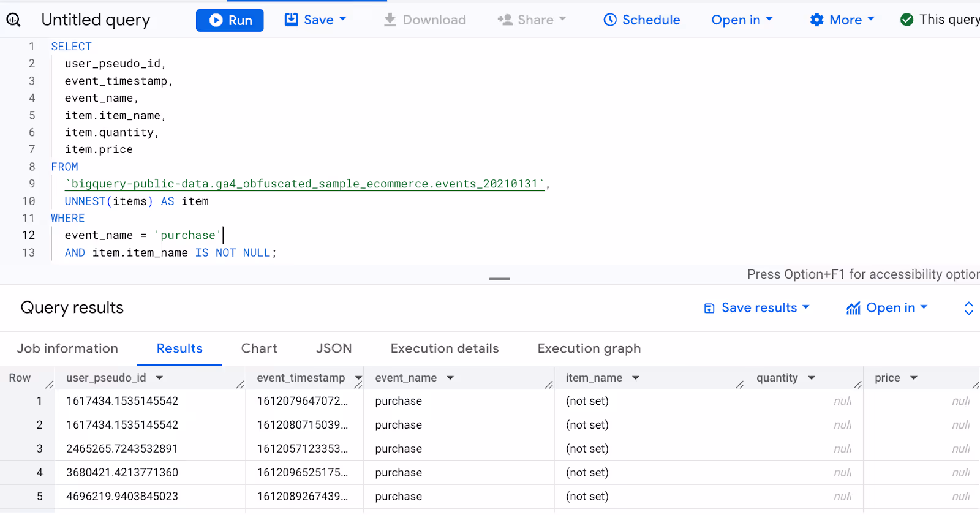This screenshot has height=515, width=980.
Task: Click the pane divider handle between editor and results
Action: pos(499,279)
